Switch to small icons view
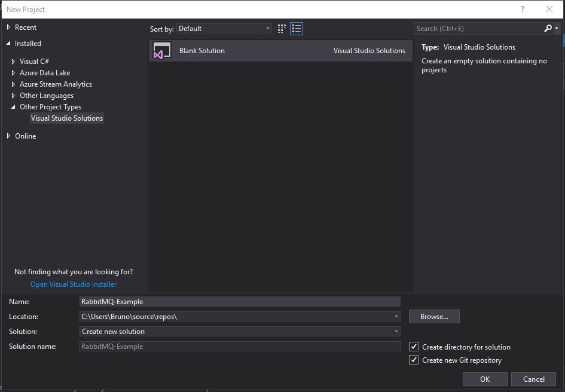Screen dimensions: 565x392 (x=282, y=29)
